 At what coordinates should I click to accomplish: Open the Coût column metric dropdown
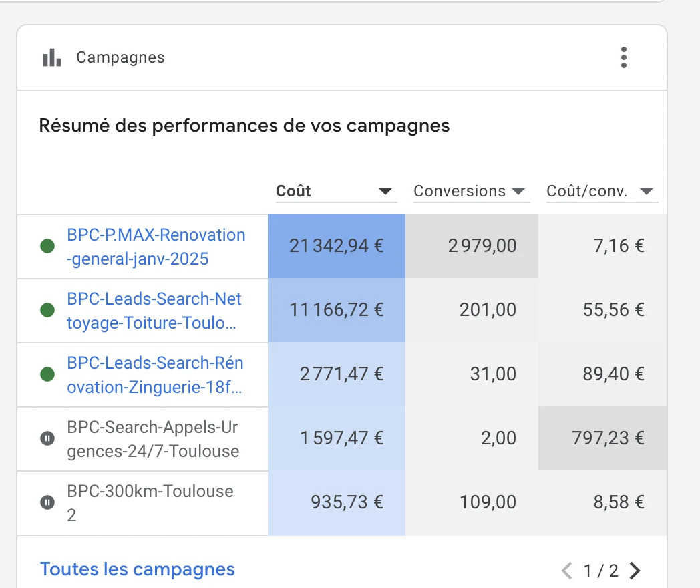click(x=336, y=191)
